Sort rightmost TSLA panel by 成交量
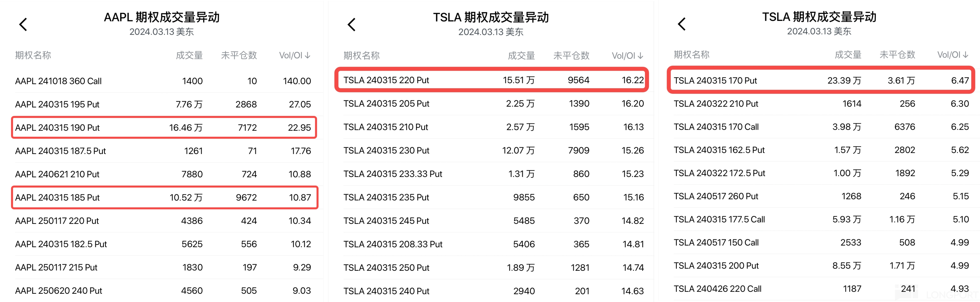The height and width of the screenshot is (302, 980). tap(848, 55)
